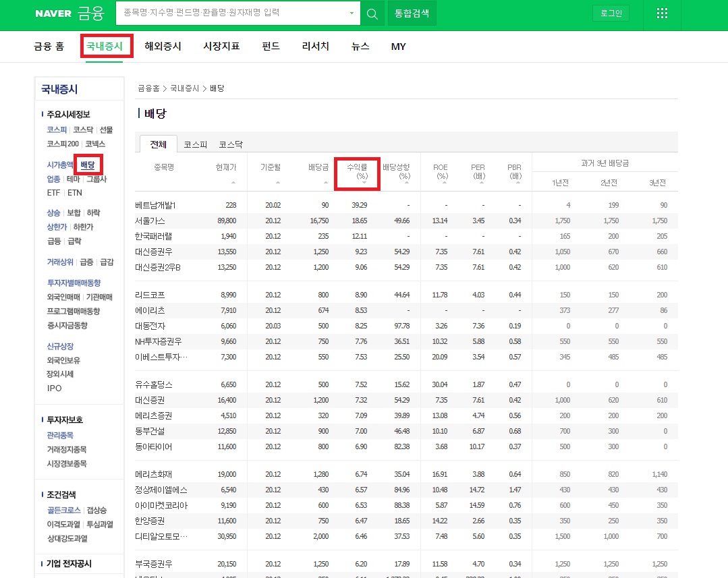Viewport: 728px width, 578px height.
Task: Open the grid apps menu icon
Action: (x=662, y=13)
